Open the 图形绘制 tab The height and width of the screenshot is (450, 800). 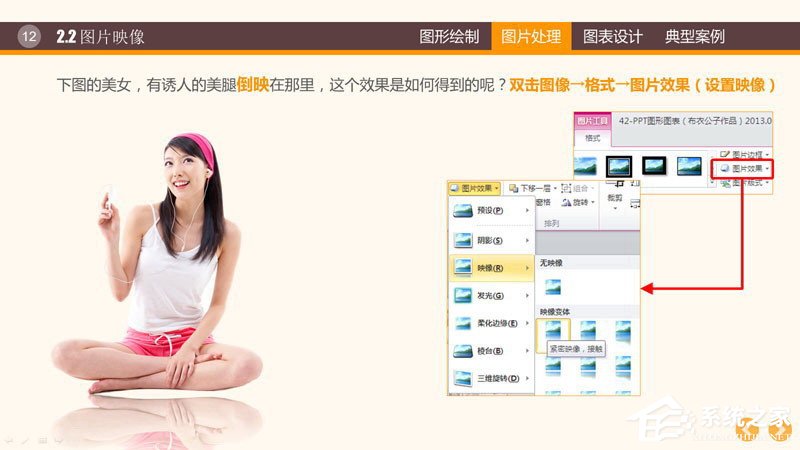click(449, 37)
